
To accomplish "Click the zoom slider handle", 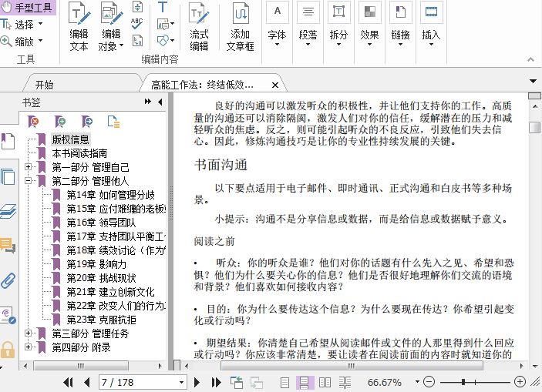I will [463, 382].
